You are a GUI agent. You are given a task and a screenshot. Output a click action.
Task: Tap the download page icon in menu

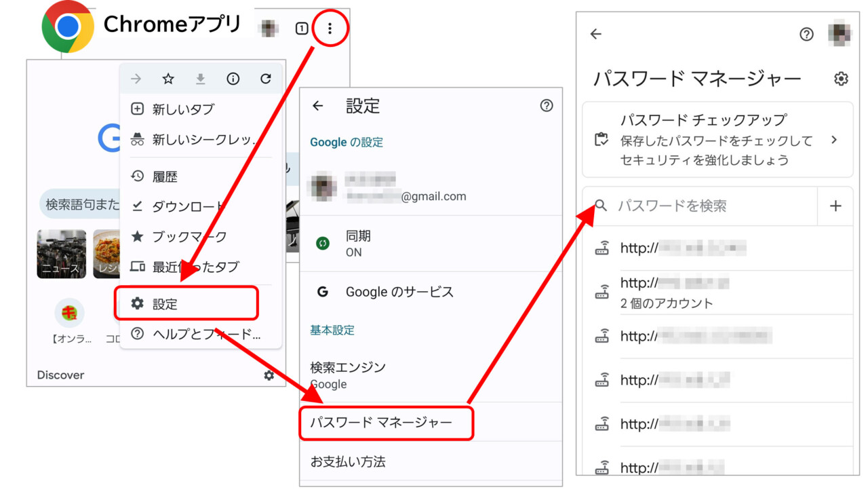[200, 79]
